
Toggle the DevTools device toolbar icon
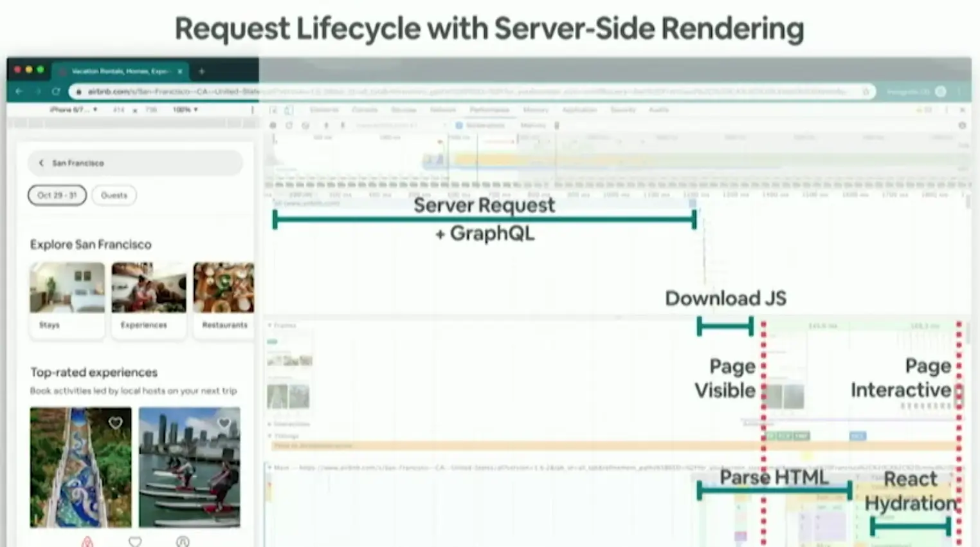289,110
